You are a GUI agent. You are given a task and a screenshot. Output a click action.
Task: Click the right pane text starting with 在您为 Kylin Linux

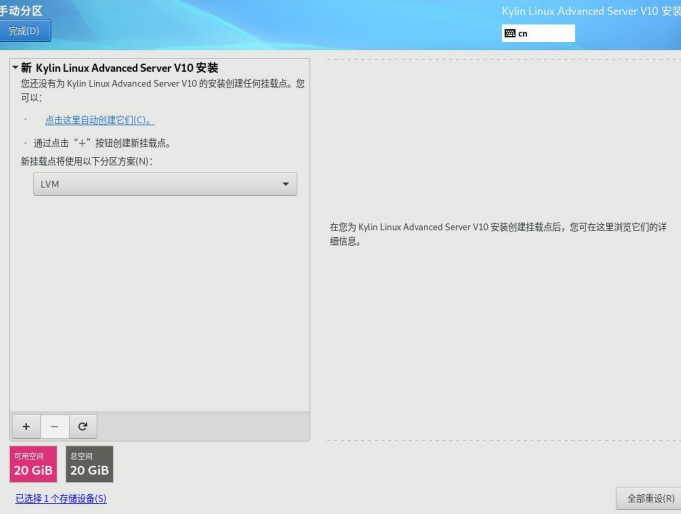pos(498,234)
